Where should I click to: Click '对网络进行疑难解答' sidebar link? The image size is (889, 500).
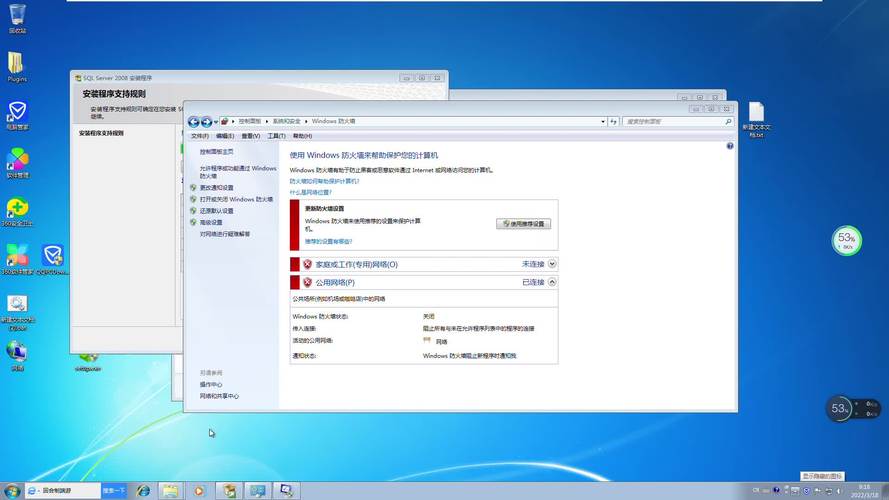[225, 234]
